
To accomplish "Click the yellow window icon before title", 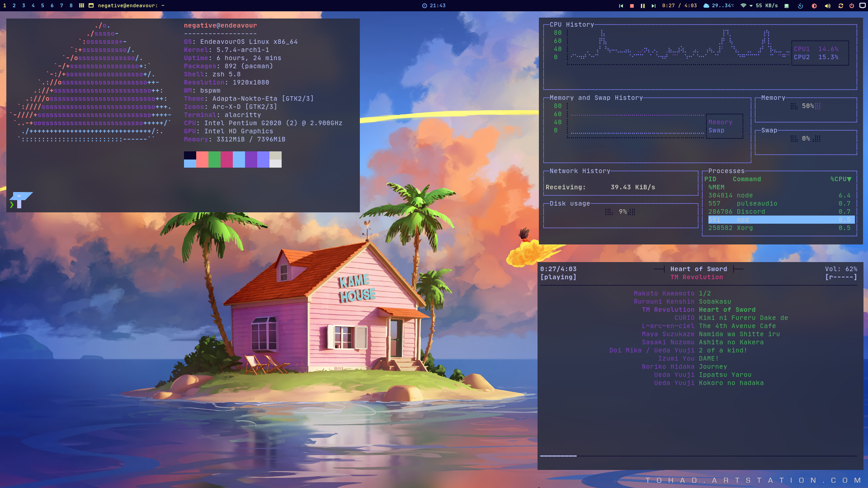I will 91,5.
